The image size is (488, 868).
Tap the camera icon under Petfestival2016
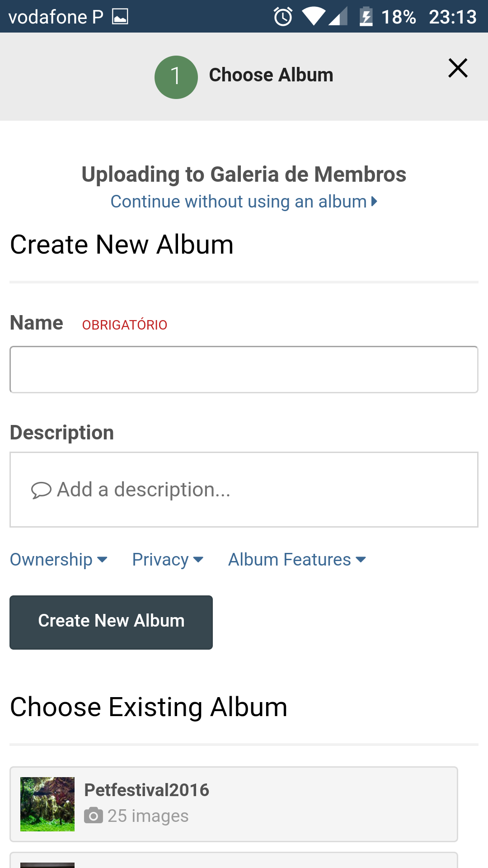(x=94, y=816)
